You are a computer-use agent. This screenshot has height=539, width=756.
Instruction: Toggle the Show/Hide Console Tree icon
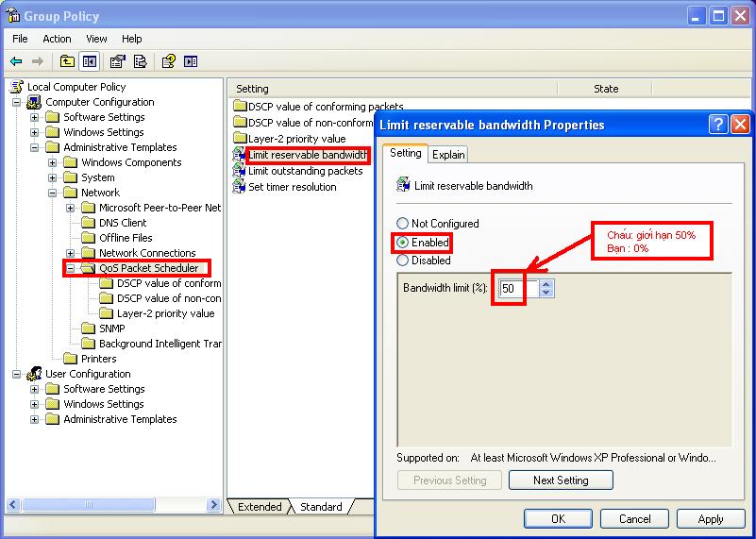click(90, 61)
